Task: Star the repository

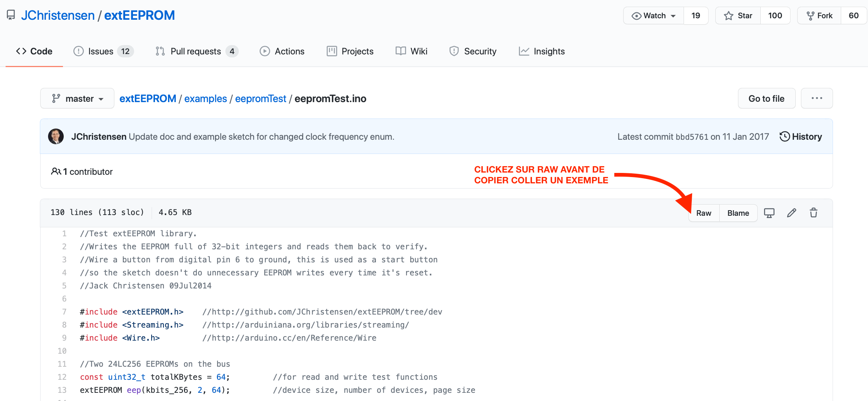Action: (738, 16)
